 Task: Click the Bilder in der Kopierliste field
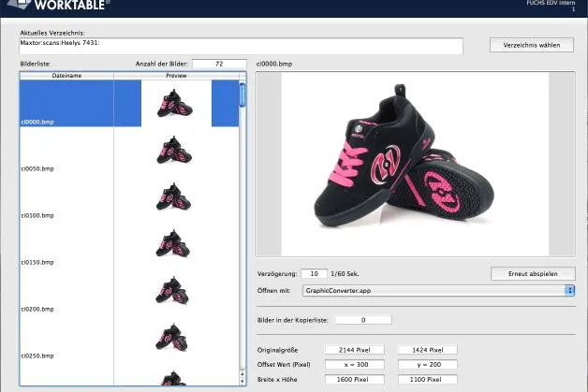[x=363, y=320]
